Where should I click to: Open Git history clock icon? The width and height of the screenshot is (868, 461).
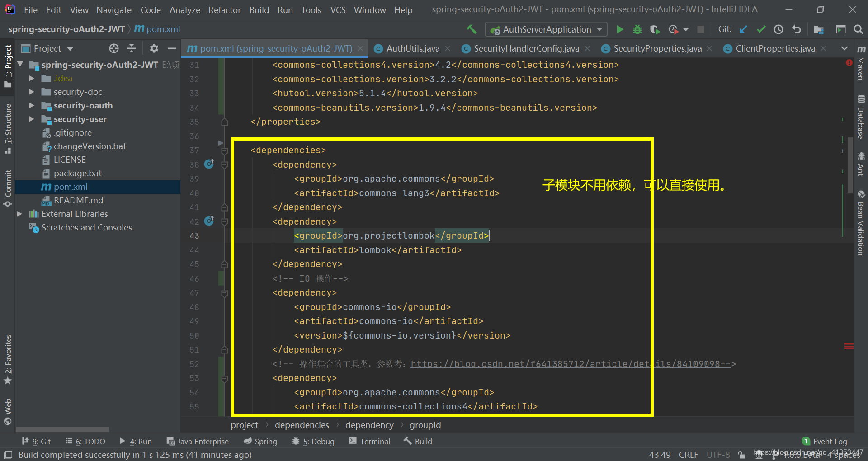778,29
